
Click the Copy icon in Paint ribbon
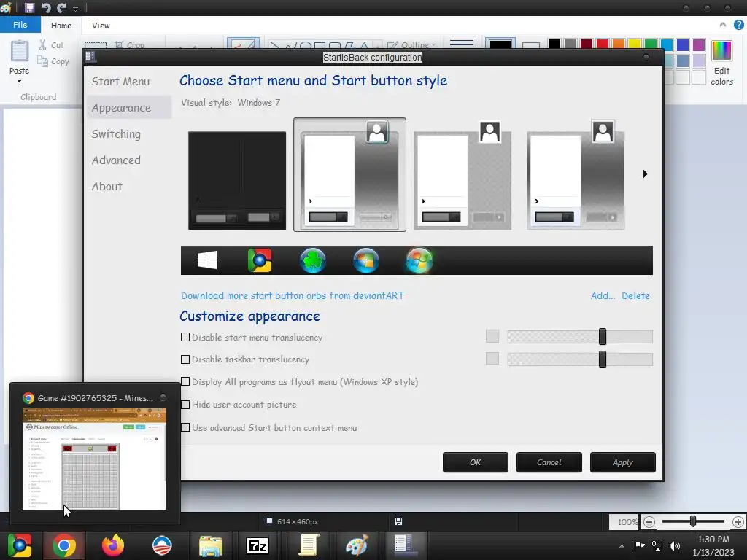[43, 61]
